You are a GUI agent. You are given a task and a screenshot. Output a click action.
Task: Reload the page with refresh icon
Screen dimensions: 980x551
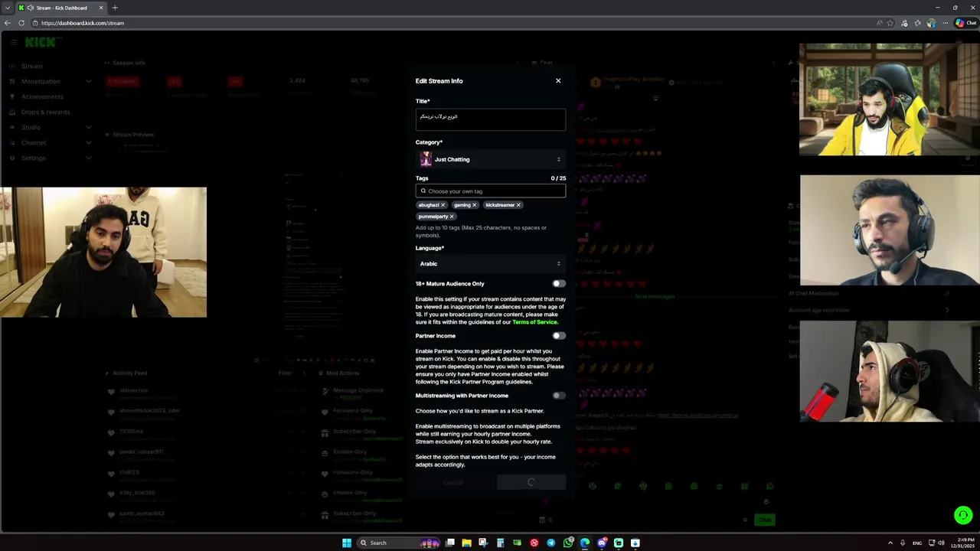[21, 23]
